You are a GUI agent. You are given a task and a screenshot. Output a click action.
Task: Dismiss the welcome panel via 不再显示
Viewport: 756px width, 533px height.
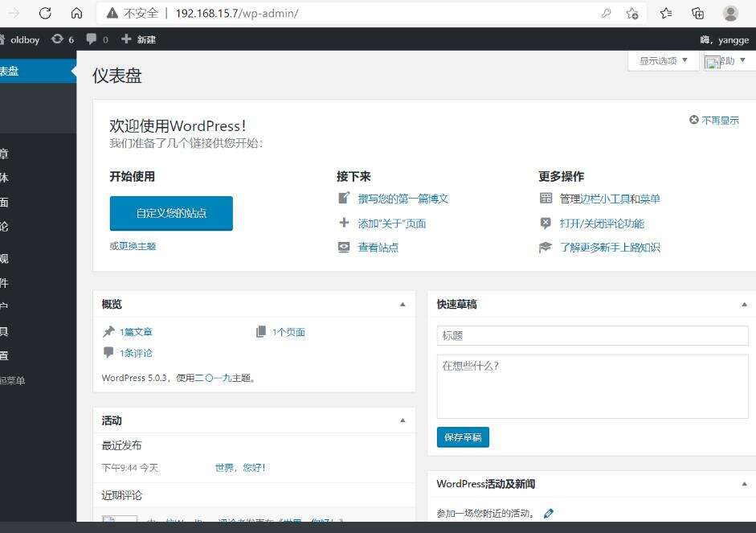[714, 120]
